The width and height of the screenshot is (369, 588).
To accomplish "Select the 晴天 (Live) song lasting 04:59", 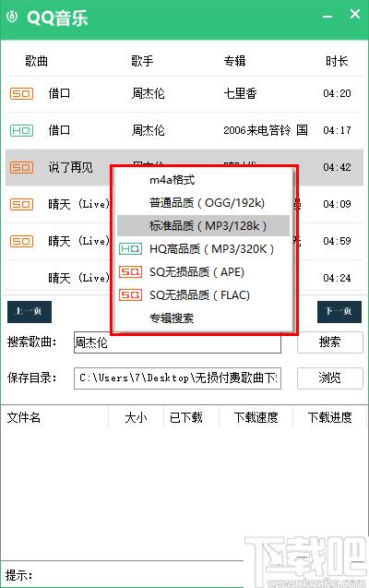I will (78, 241).
